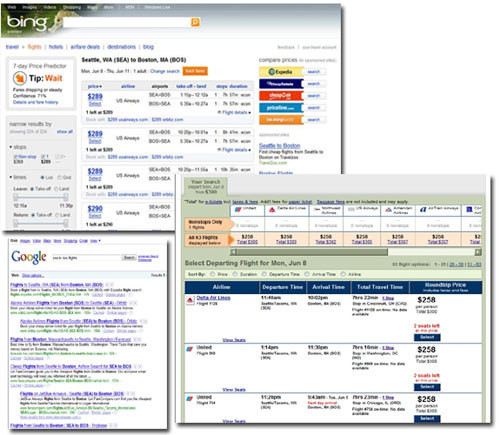Expand Flight details for first $289 fare
The height and width of the screenshot is (435, 500).
tap(234, 112)
